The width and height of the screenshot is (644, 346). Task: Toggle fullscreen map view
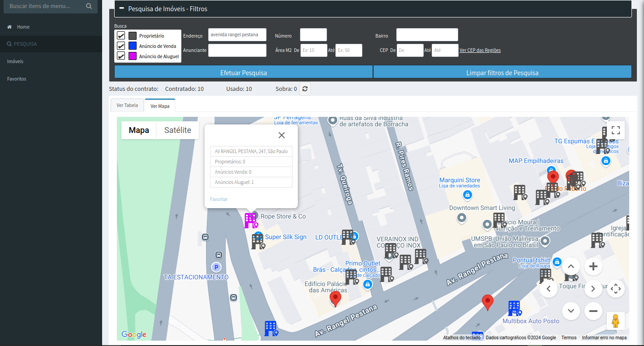[x=615, y=130]
